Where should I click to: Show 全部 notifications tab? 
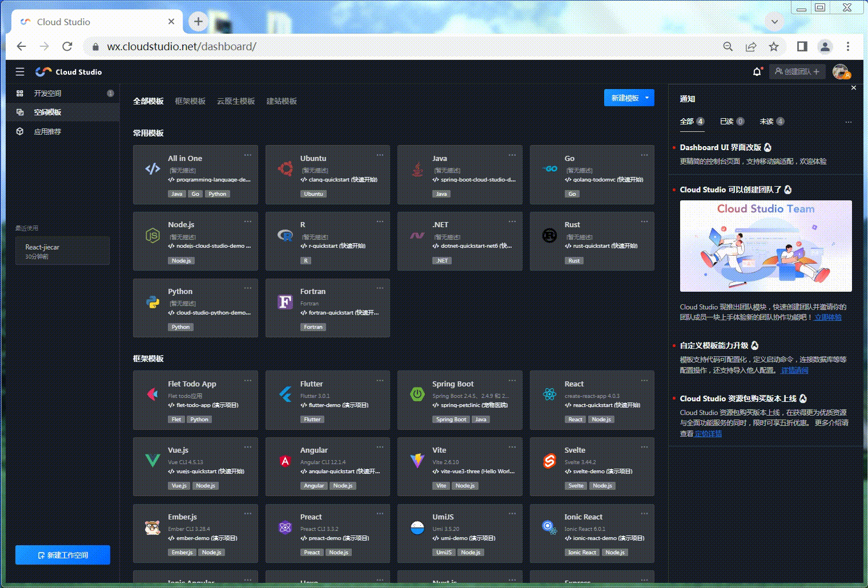click(x=692, y=121)
